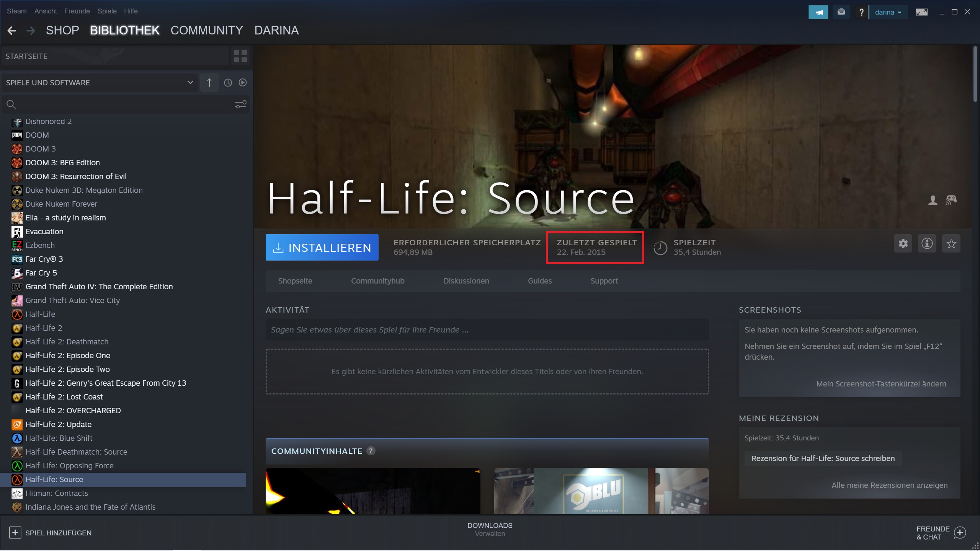
Task: Open advanced filter options in search bar
Action: [240, 104]
